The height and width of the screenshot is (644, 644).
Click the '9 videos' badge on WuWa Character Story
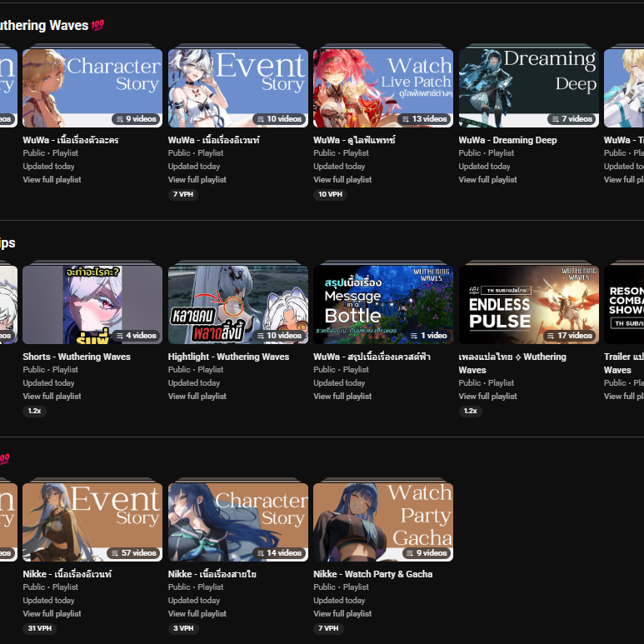click(137, 119)
